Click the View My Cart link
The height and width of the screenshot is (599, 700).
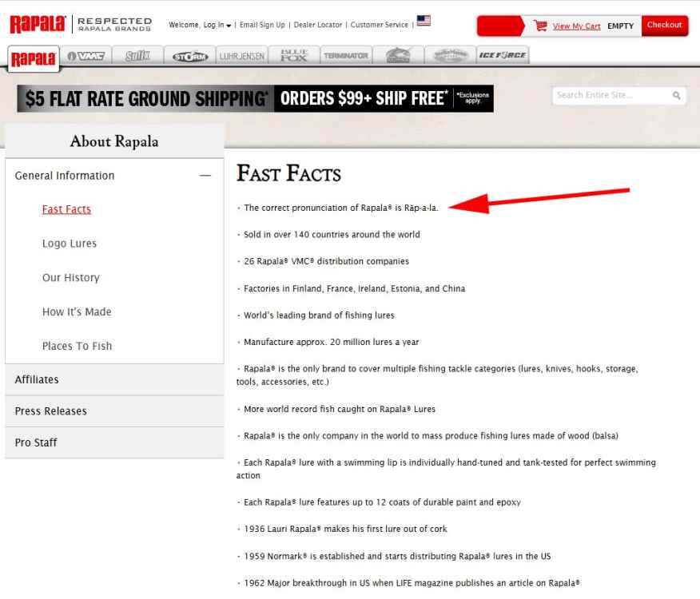[576, 26]
